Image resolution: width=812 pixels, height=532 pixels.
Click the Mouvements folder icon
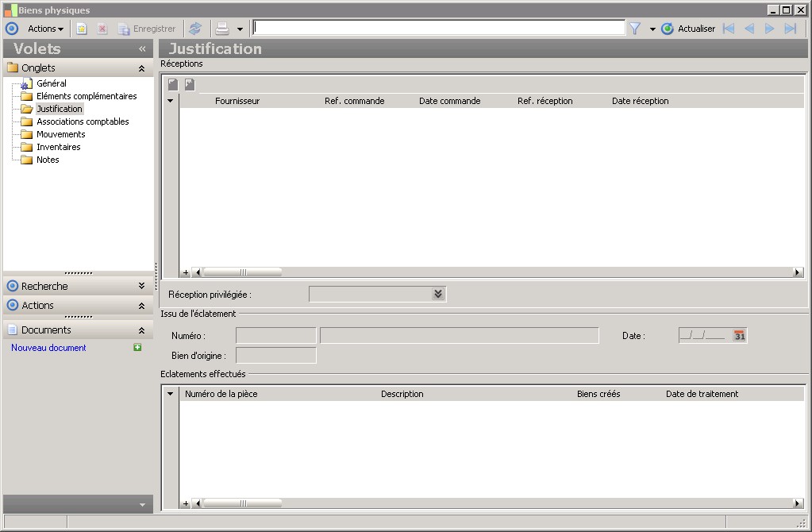(26, 134)
